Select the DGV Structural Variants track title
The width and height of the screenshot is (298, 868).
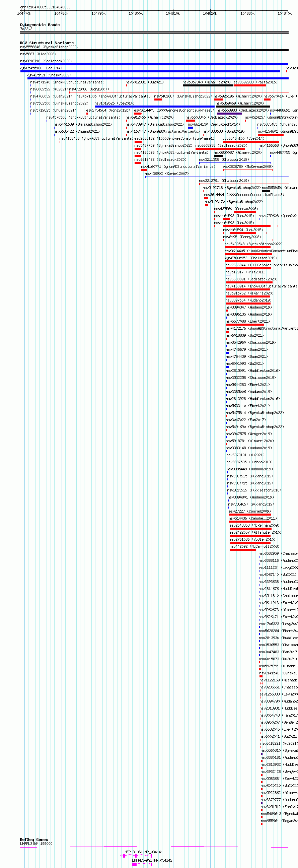(x=47, y=43)
